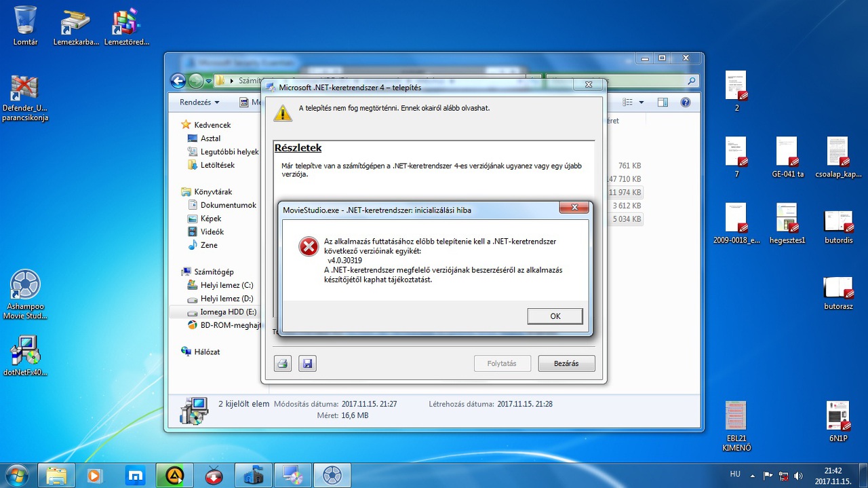Close the .NET-keretrendszer 4 installer window
This screenshot has height=488, width=868.
point(588,86)
